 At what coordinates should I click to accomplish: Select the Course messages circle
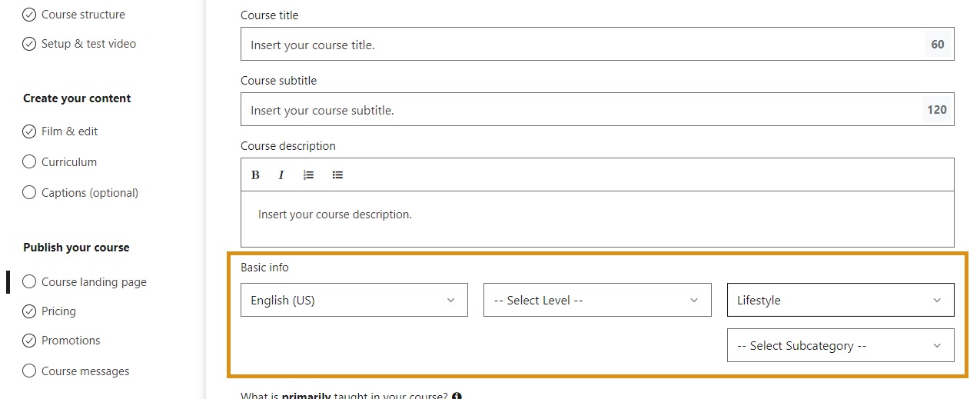pyautogui.click(x=29, y=371)
